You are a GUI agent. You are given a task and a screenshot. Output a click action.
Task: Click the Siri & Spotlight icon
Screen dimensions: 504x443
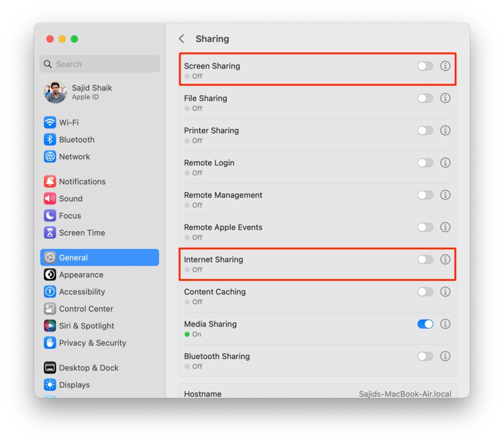(50, 325)
